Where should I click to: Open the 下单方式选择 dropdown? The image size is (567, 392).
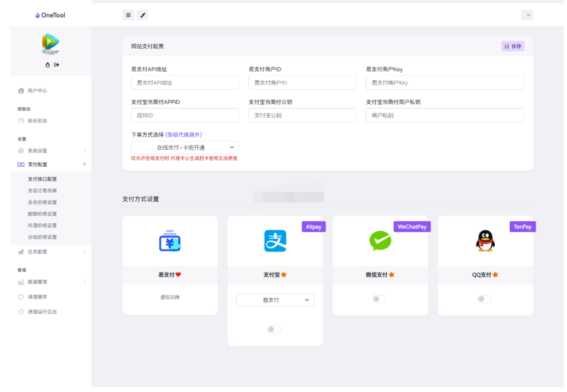pyautogui.click(x=185, y=146)
